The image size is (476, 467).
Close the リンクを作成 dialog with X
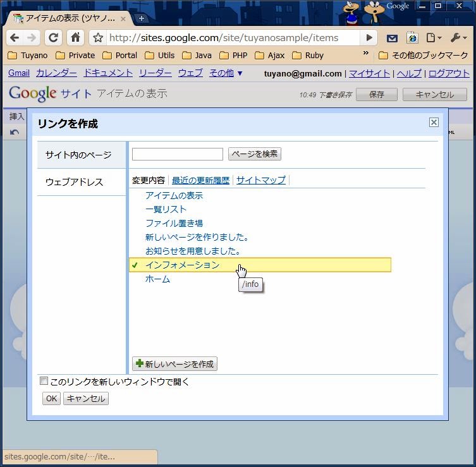click(434, 123)
